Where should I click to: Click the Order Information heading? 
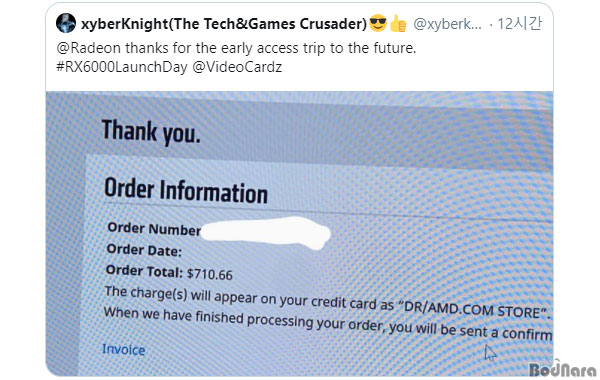pos(186,191)
